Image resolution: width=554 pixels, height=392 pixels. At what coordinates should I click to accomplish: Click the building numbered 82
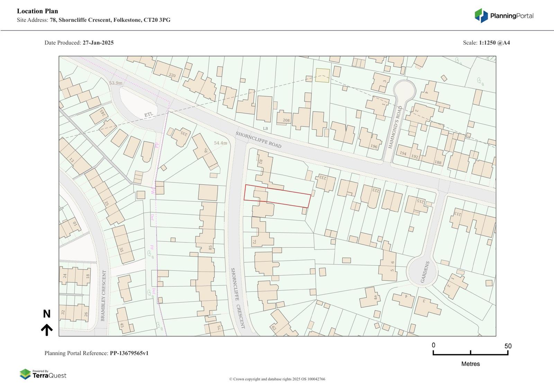[x=262, y=166]
